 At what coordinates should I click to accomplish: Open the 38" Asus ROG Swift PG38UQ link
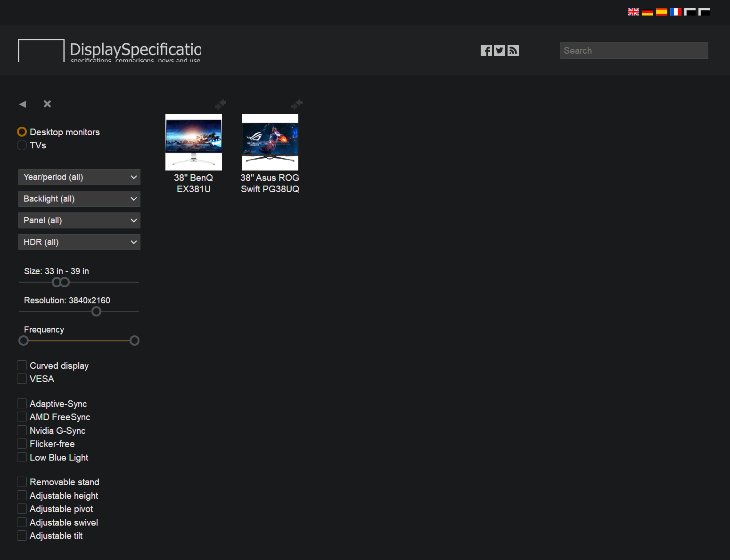(270, 183)
